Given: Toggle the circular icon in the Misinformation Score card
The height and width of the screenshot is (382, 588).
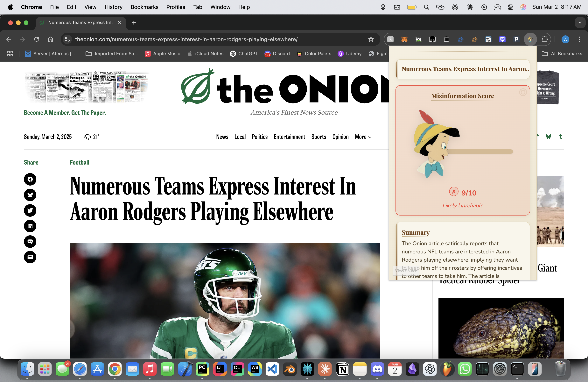Looking at the screenshot, I should click(523, 92).
